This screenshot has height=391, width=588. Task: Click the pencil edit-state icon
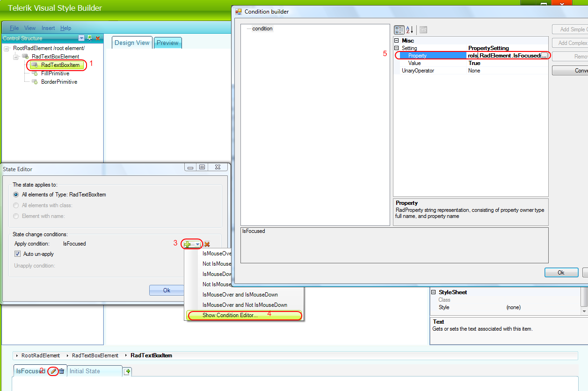click(x=54, y=371)
